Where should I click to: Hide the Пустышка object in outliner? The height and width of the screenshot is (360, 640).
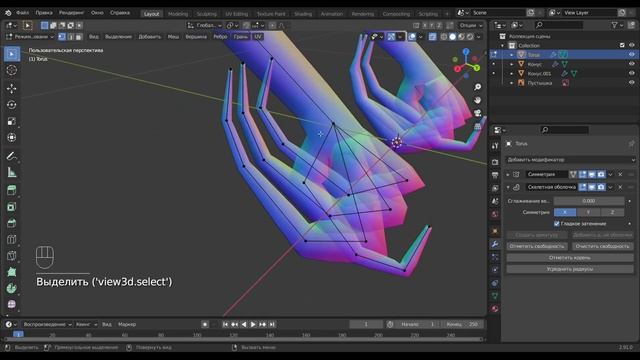click(x=631, y=83)
